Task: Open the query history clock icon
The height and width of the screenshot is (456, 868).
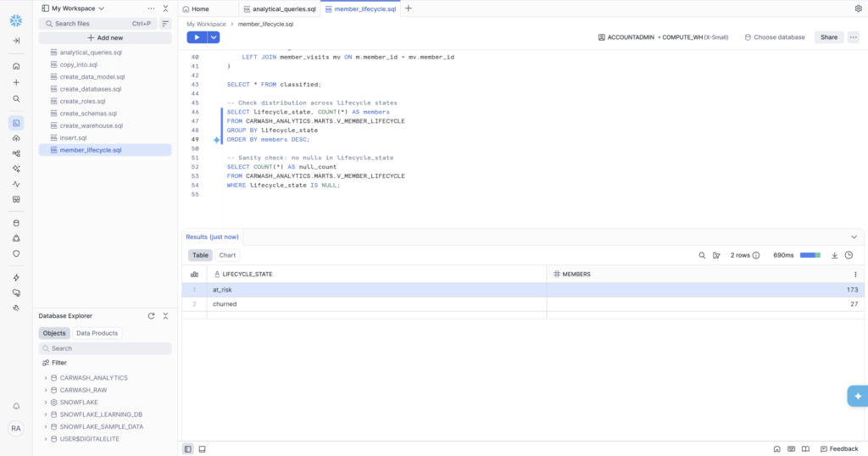Action: coord(849,255)
